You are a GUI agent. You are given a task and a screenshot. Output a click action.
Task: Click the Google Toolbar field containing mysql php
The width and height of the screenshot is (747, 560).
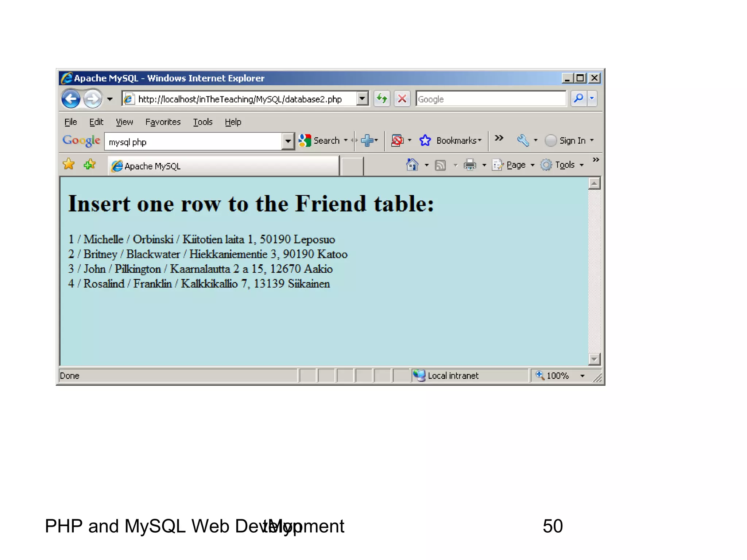coord(193,142)
